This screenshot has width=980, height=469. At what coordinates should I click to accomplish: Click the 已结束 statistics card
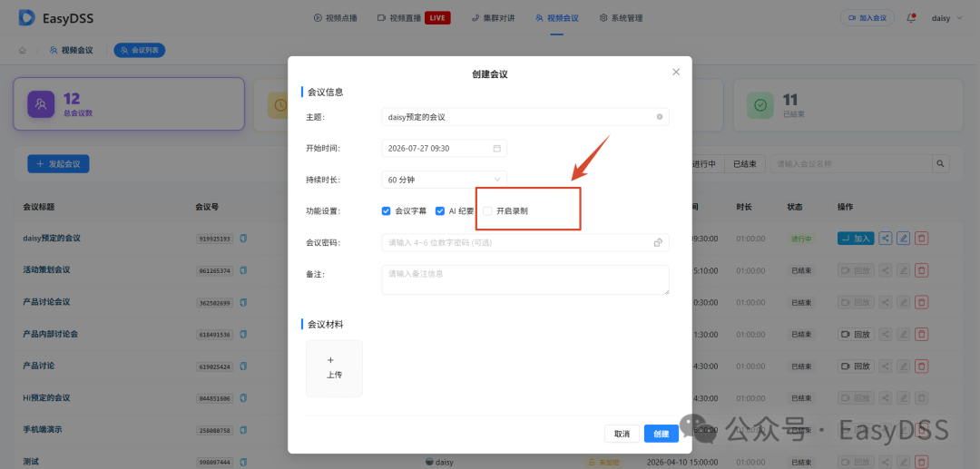(848, 104)
